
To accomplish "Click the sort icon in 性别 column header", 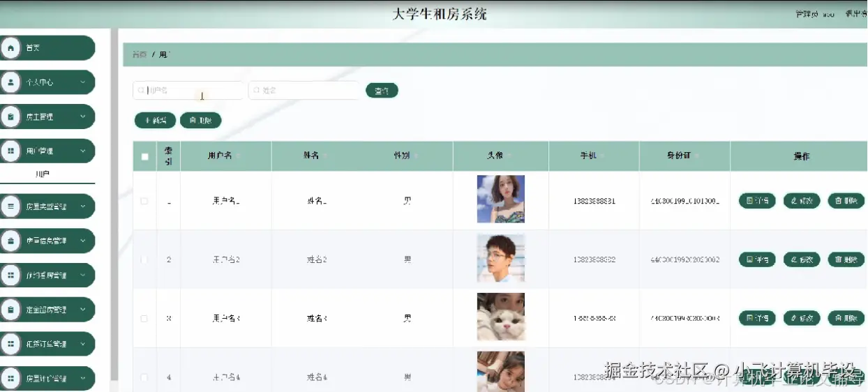I will click(417, 156).
